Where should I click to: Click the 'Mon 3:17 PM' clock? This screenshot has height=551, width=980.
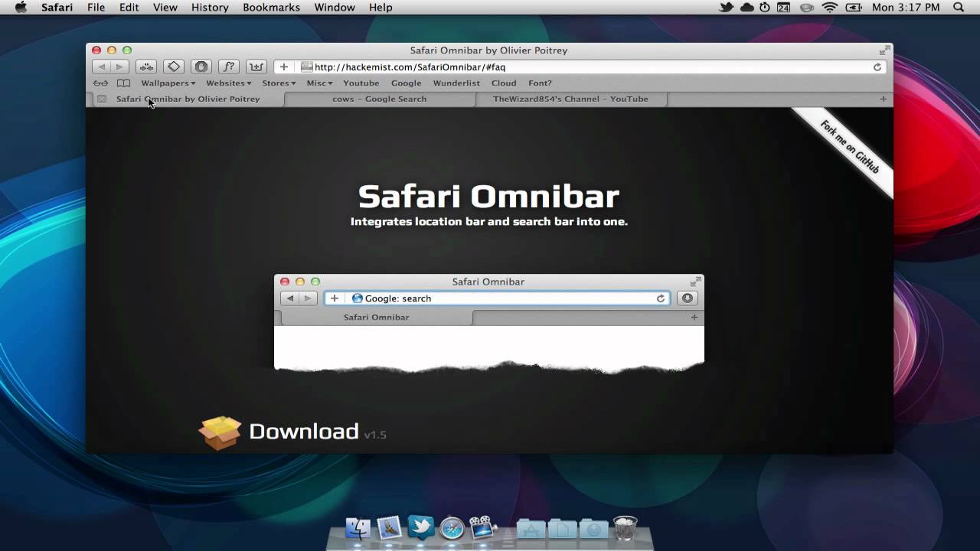point(906,7)
